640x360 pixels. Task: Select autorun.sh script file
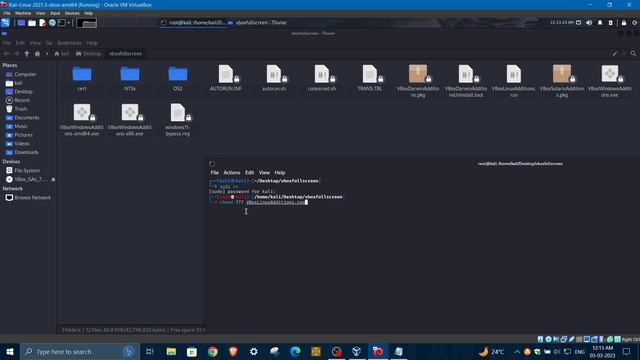pyautogui.click(x=274, y=78)
